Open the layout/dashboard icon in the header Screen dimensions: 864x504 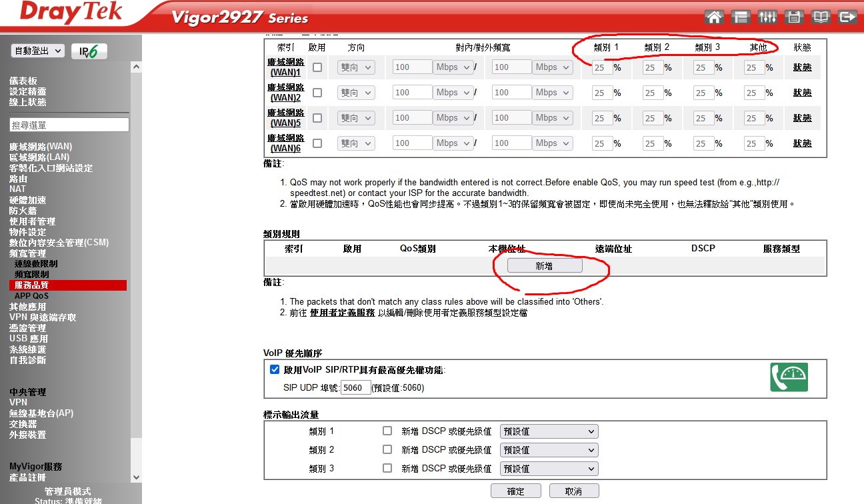point(741,17)
